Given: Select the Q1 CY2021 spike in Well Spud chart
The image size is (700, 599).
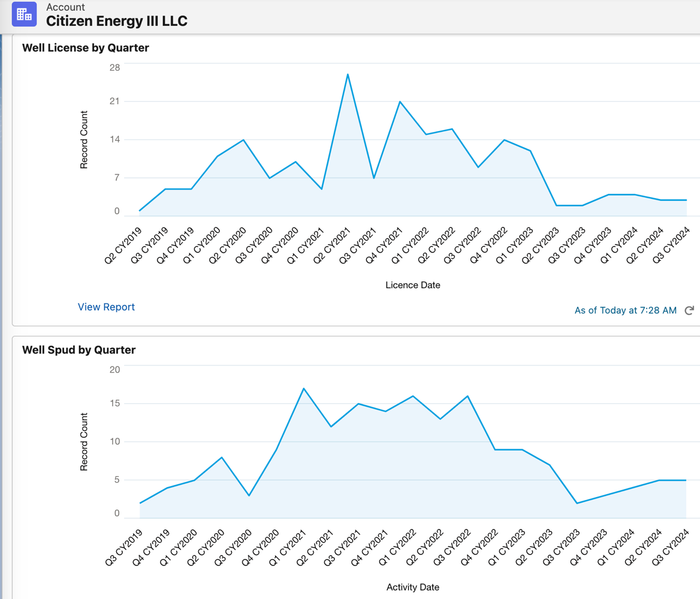Looking at the screenshot, I should point(304,389).
